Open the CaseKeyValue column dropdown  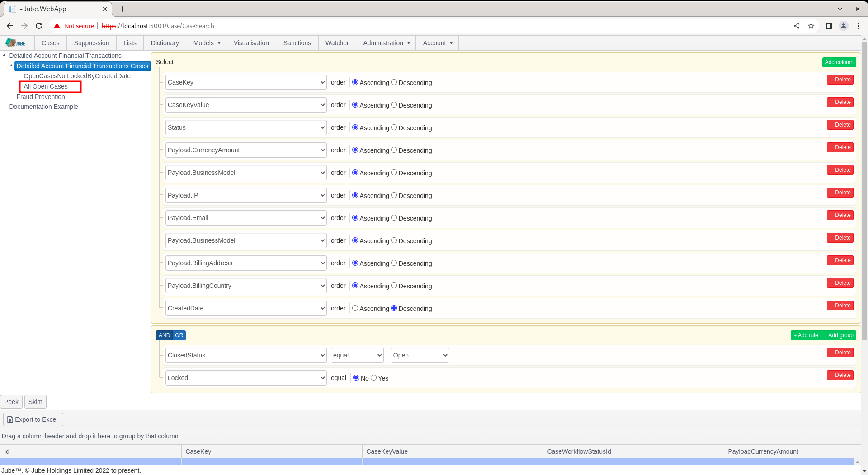tap(246, 105)
